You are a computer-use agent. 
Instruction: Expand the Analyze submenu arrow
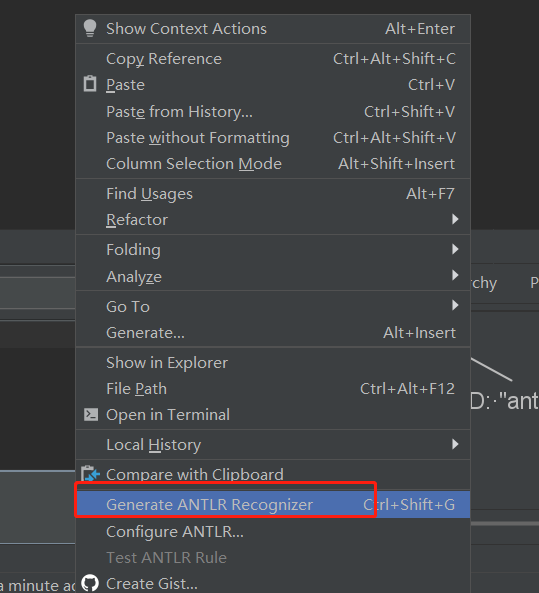coord(455,275)
